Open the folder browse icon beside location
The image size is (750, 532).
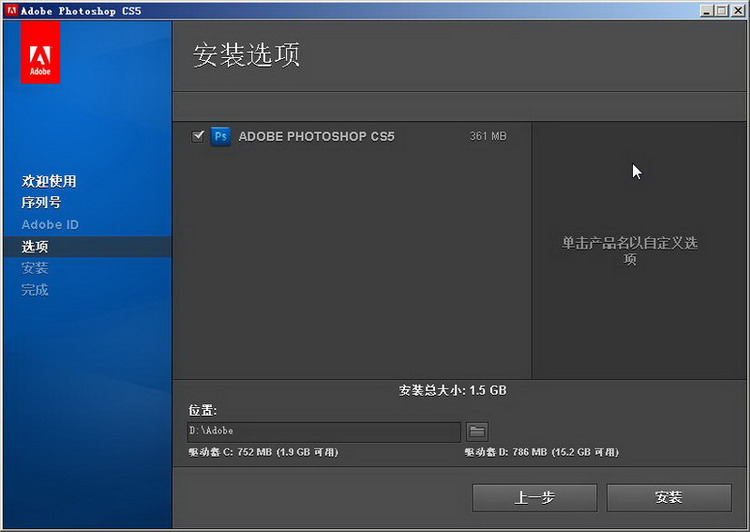477,432
